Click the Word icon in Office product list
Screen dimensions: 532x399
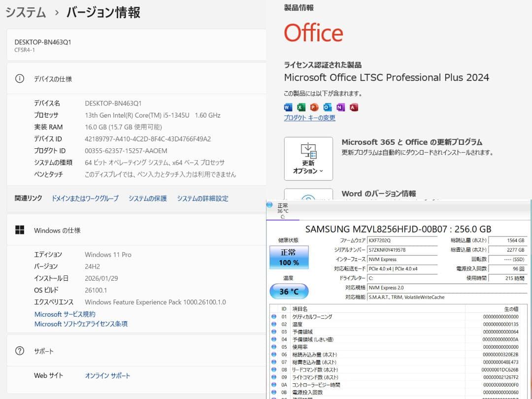coord(287,107)
